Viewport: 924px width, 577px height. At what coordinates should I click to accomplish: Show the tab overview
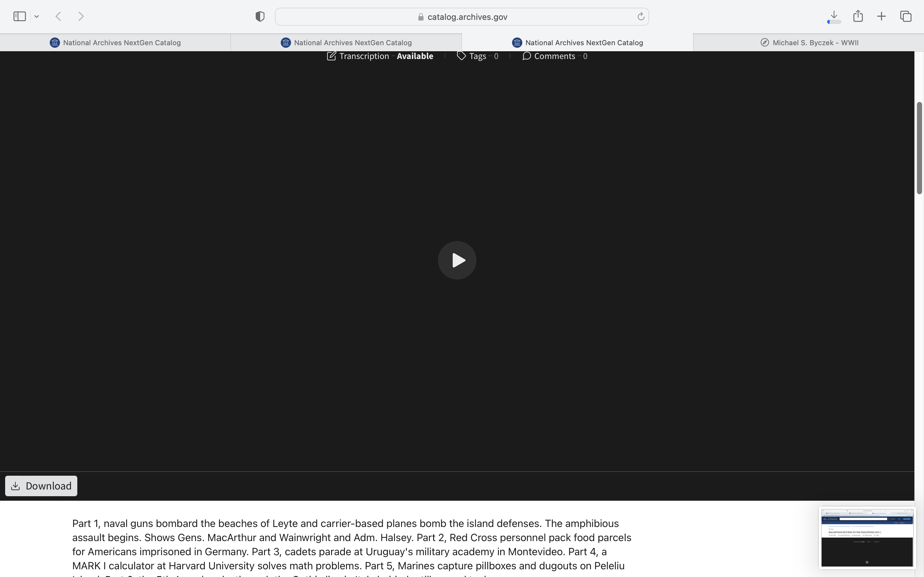[x=906, y=16]
